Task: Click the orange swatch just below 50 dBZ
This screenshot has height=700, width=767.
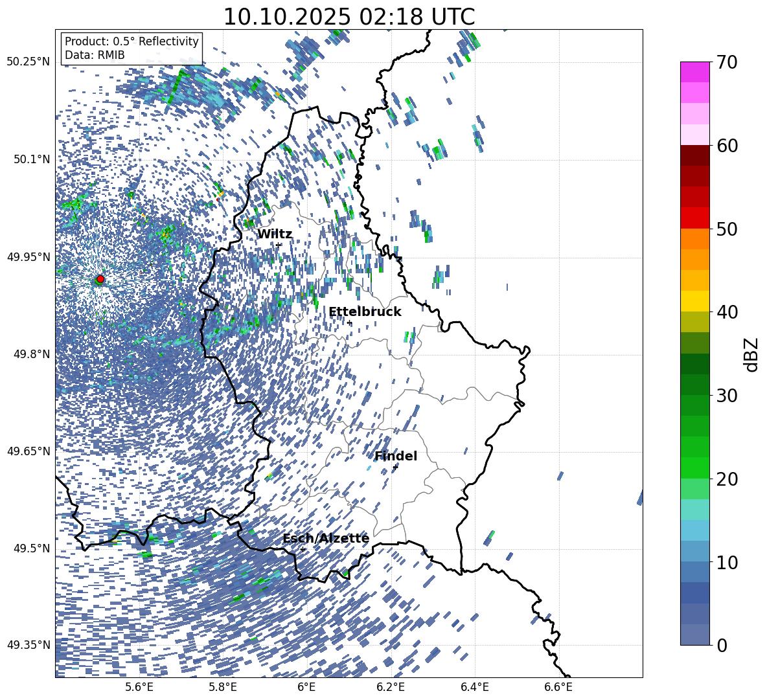Action: coord(694,239)
